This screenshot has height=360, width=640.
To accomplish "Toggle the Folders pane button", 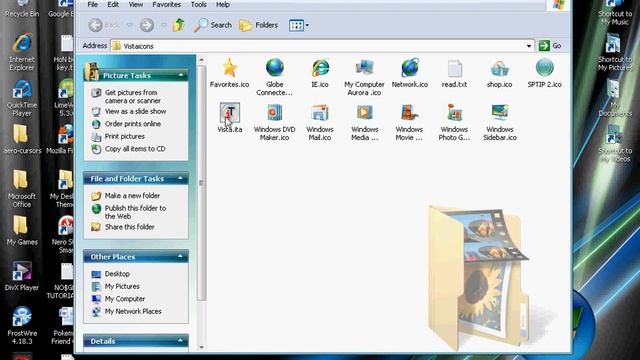I will (x=258, y=25).
